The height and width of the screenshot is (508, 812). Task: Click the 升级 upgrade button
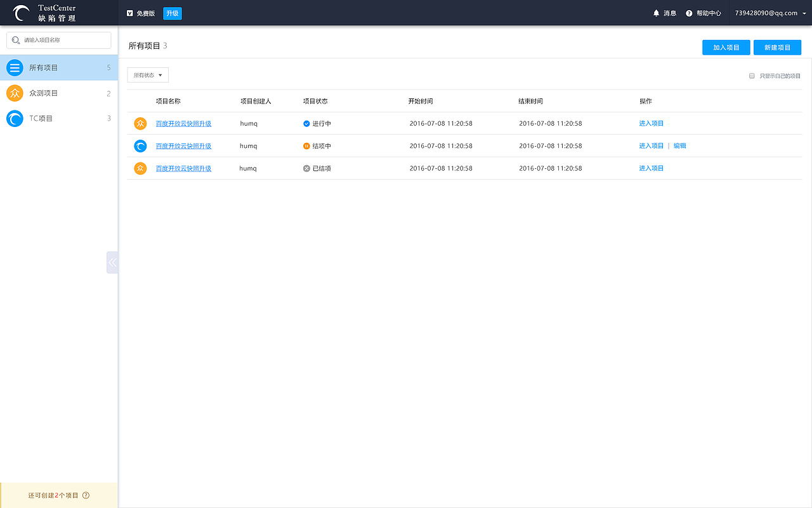[x=173, y=13]
